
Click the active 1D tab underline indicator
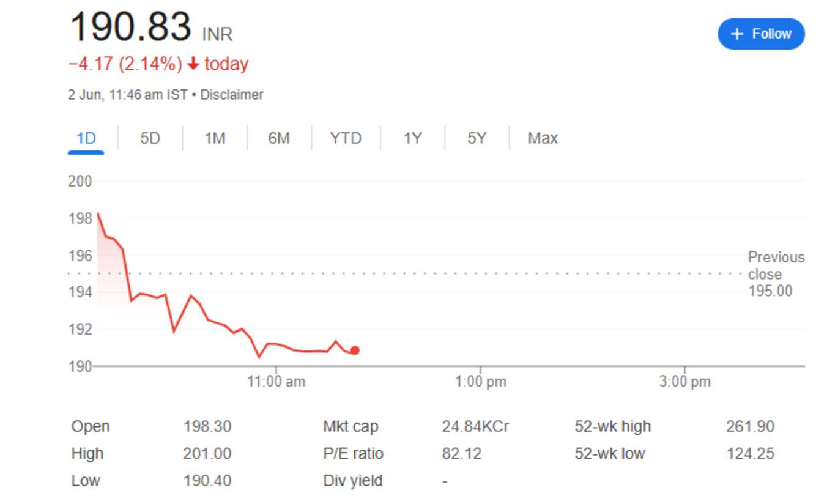(x=86, y=151)
